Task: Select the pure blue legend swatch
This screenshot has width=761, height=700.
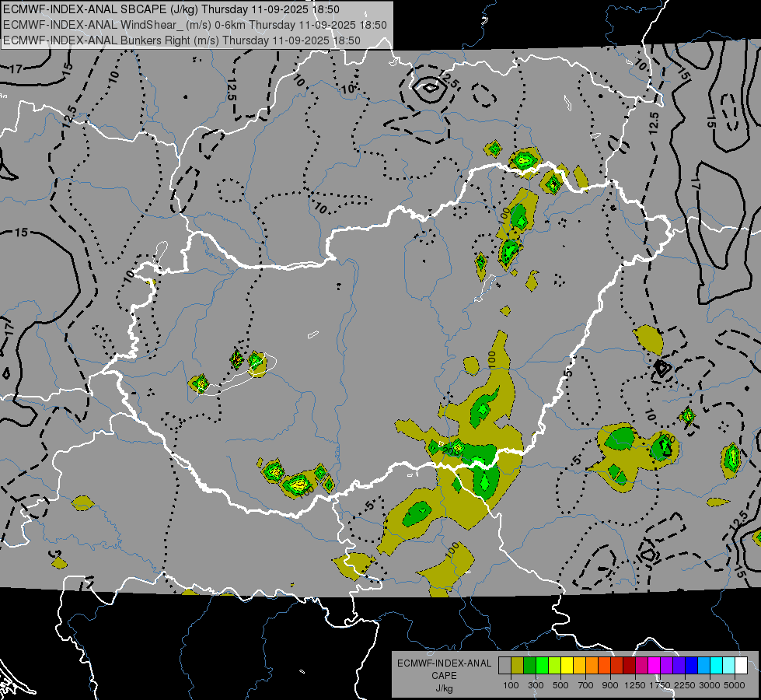Action: pyautogui.click(x=691, y=665)
